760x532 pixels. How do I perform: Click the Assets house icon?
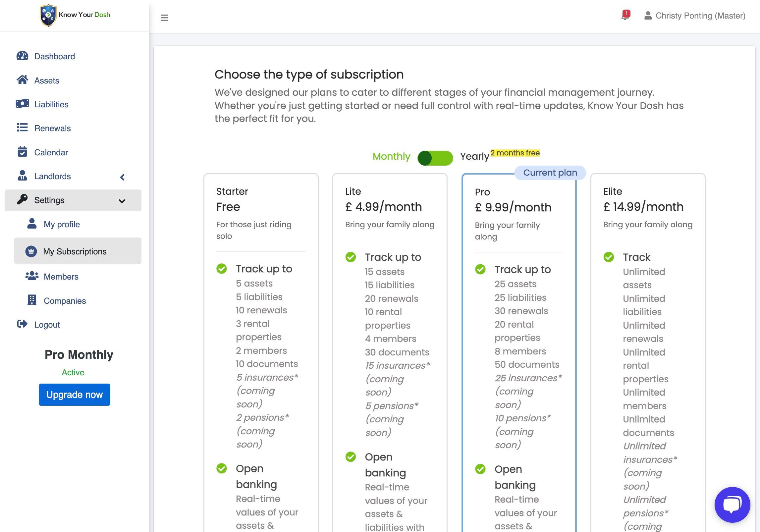22,80
